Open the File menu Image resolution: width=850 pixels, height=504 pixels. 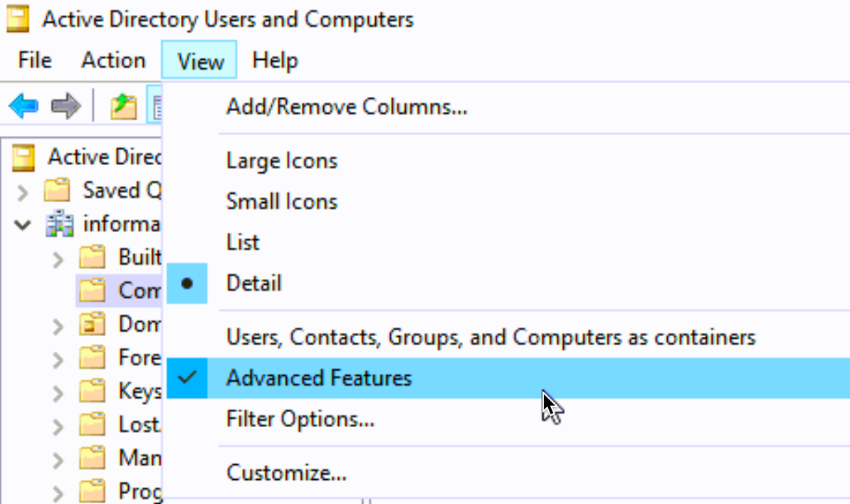coord(35,61)
